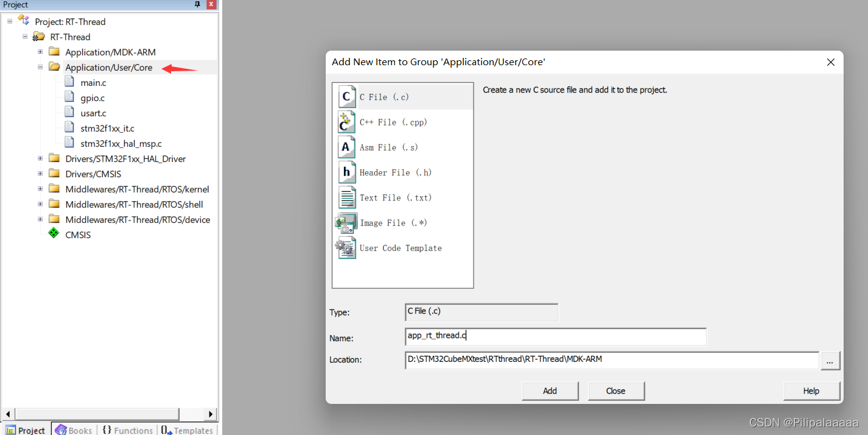Switch to the Project tab
The height and width of the screenshot is (435, 868).
(26, 430)
